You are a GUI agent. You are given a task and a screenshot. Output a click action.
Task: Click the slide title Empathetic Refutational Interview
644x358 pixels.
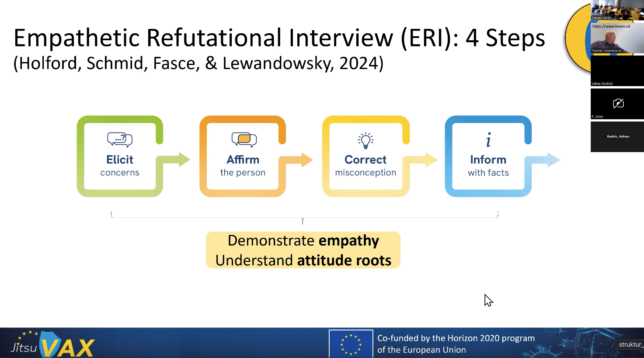coord(279,38)
